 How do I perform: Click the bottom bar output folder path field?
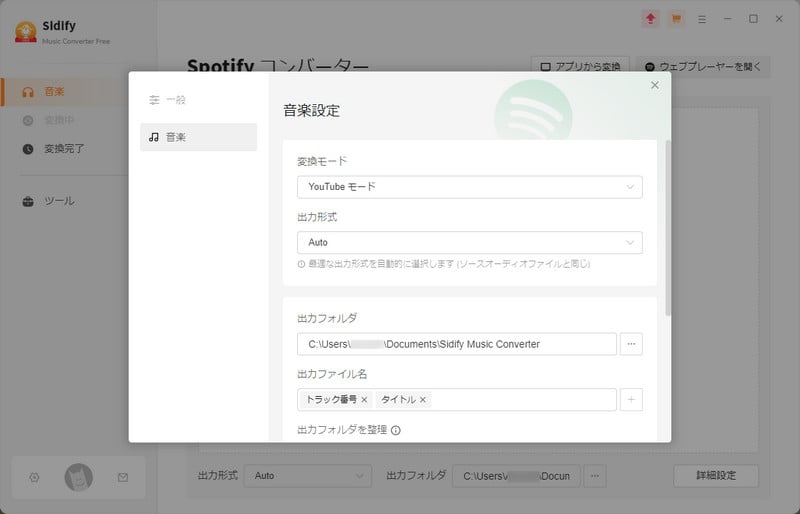click(x=516, y=476)
